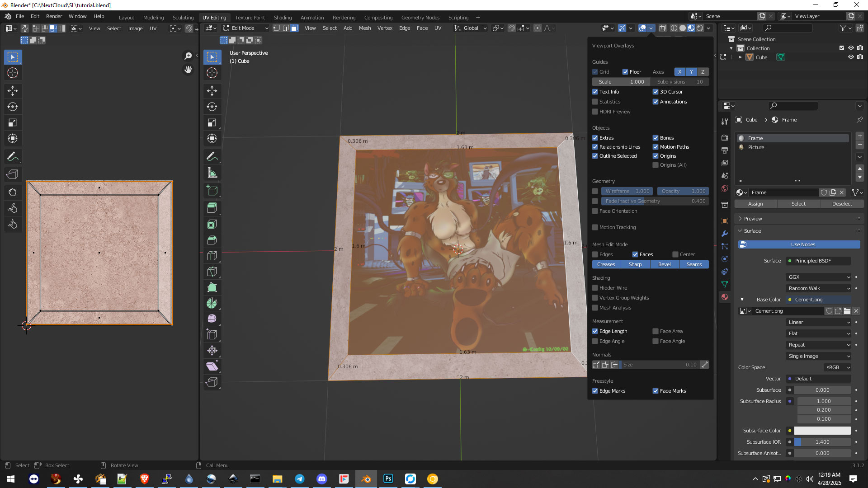
Task: Select the Move tool in 3D viewport
Action: (212, 91)
